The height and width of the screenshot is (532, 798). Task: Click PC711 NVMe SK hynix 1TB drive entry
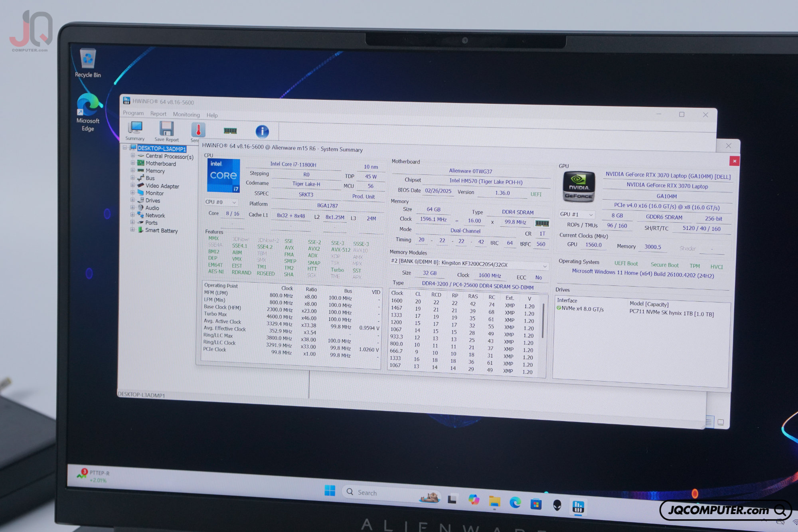coord(672,313)
